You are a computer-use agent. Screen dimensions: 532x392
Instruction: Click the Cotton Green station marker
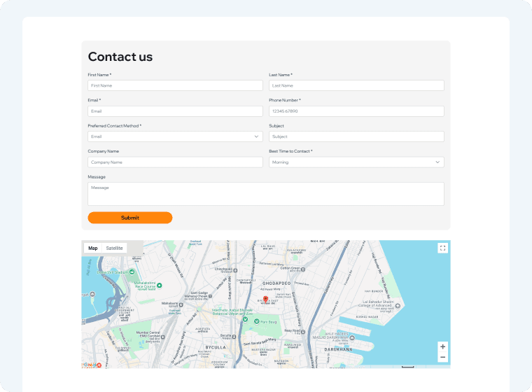pos(303,269)
